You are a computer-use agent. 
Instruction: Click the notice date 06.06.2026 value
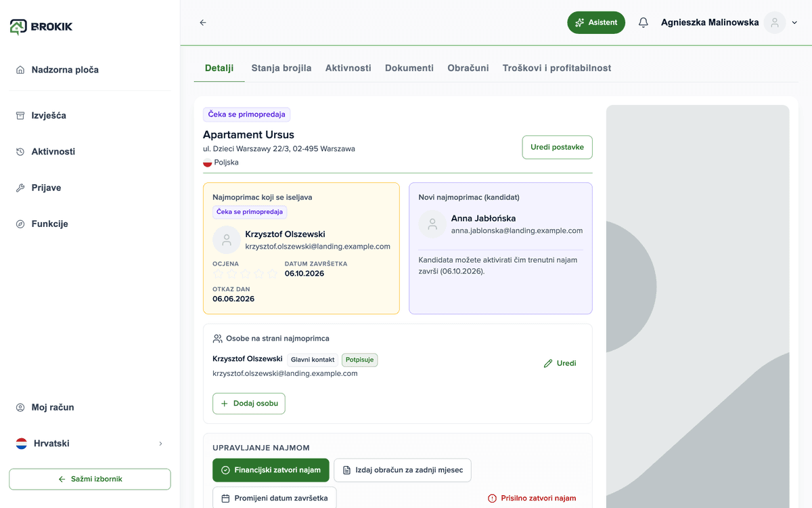233,299
